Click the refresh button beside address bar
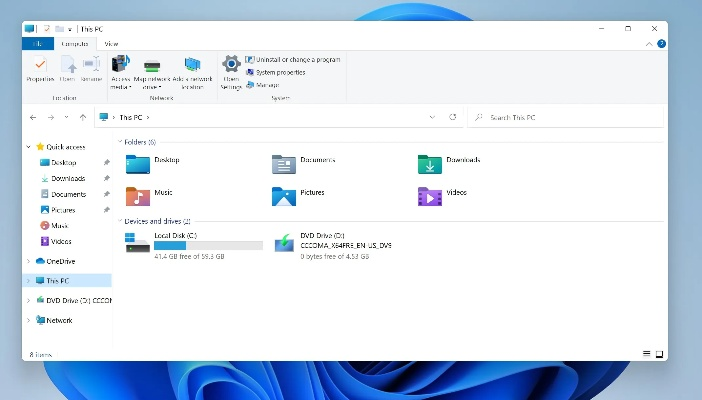Image resolution: width=702 pixels, height=400 pixels. 452,117
